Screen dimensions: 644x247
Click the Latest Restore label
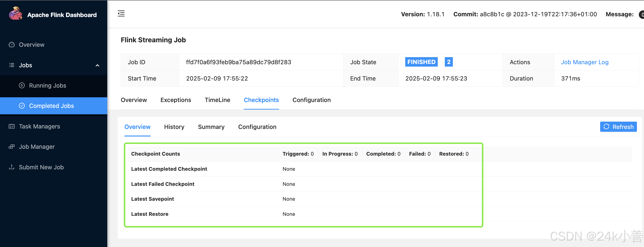pyautogui.click(x=150, y=214)
